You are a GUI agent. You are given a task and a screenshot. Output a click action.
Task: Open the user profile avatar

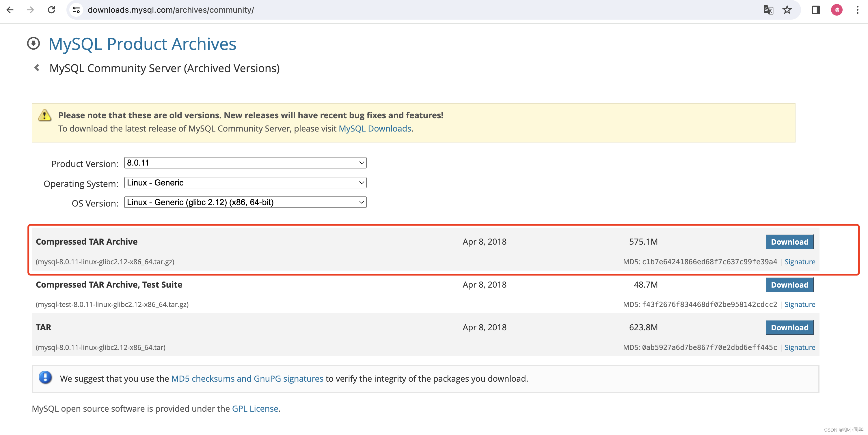pos(837,10)
